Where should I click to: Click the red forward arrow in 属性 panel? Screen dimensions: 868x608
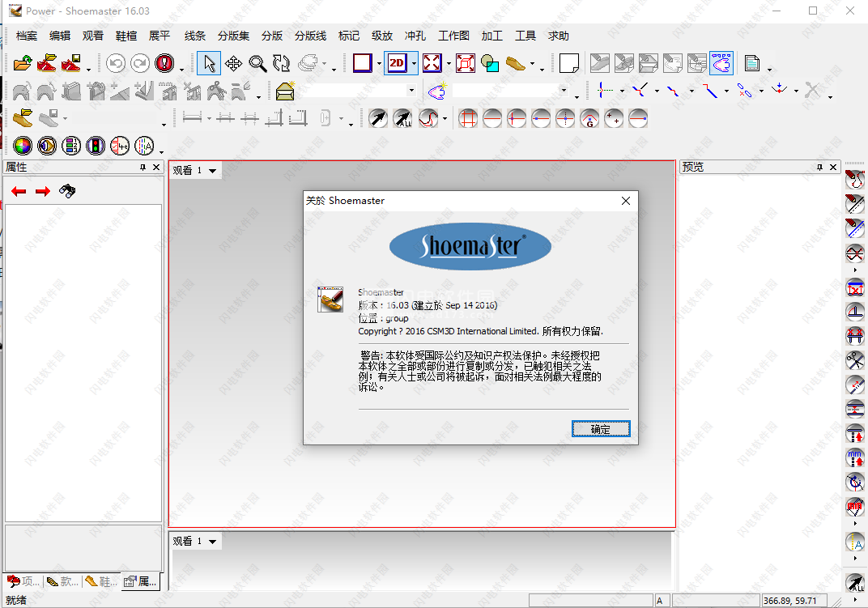[x=43, y=192]
